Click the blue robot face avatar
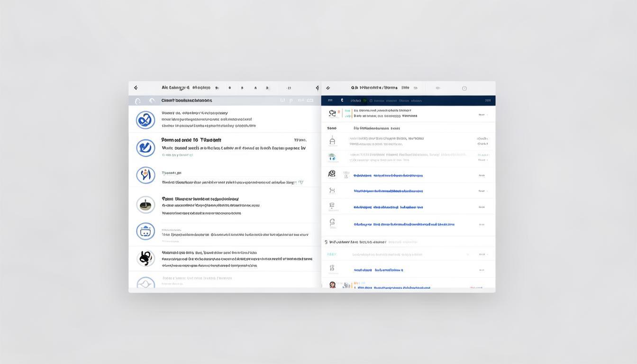The height and width of the screenshot is (364, 637). [146, 231]
